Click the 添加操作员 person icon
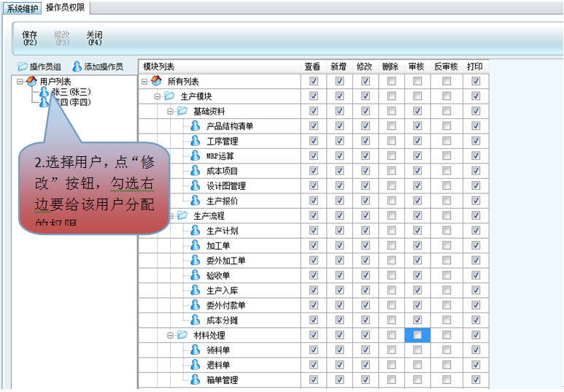Viewport: 564px width, 392px height. click(77, 66)
